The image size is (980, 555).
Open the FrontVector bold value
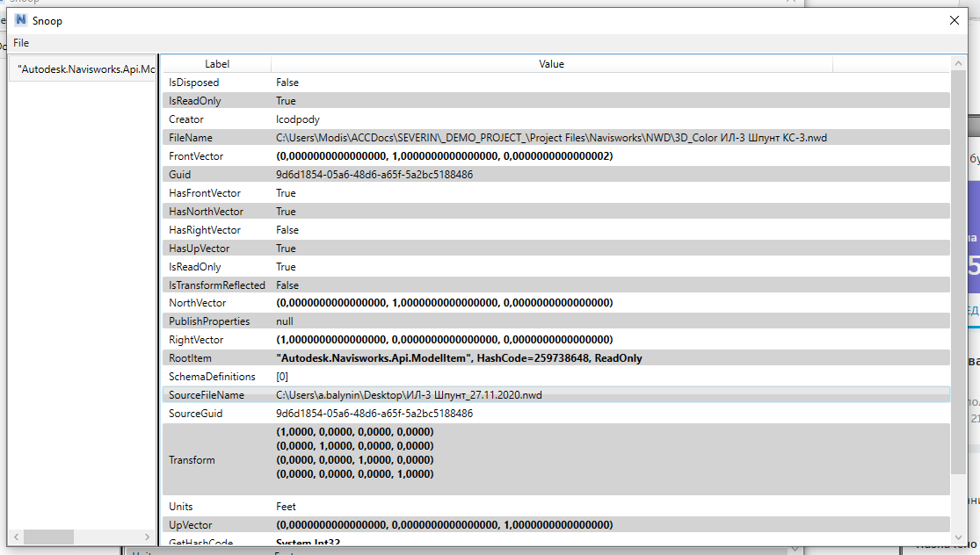445,156
